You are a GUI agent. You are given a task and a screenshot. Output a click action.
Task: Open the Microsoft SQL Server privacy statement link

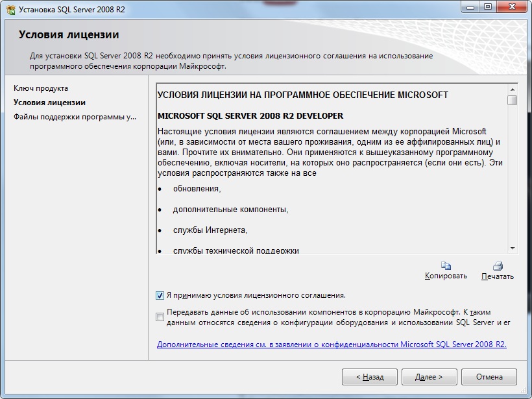(x=332, y=345)
